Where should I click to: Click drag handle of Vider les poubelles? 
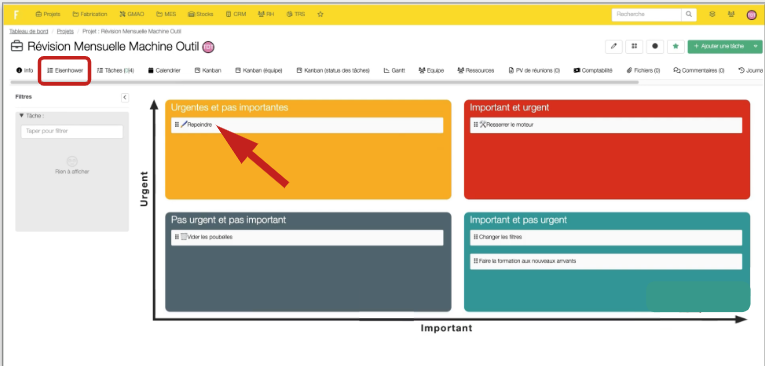click(177, 237)
